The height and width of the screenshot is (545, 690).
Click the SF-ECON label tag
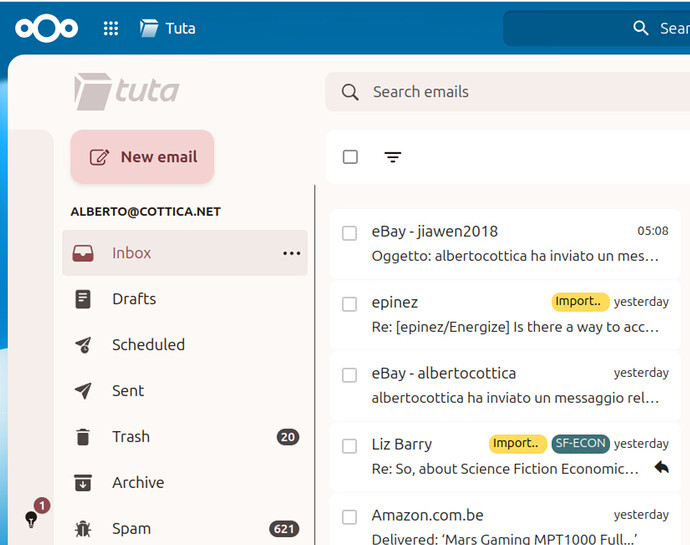point(580,443)
